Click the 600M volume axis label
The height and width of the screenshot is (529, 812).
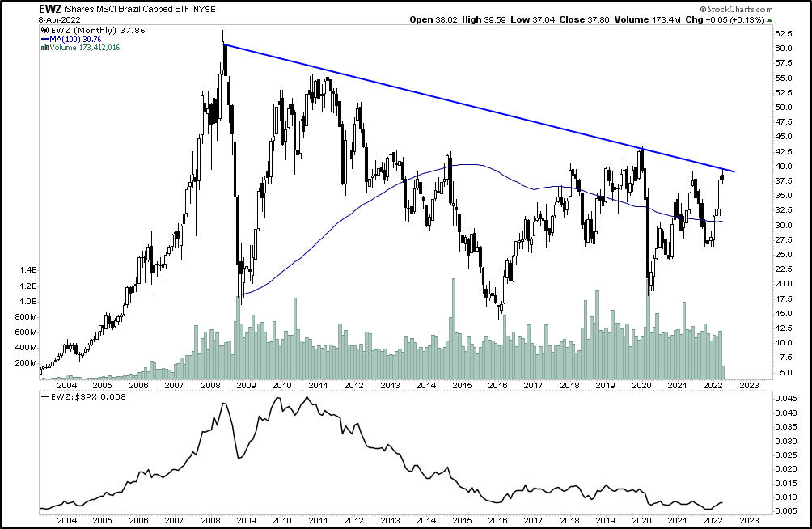[x=26, y=332]
